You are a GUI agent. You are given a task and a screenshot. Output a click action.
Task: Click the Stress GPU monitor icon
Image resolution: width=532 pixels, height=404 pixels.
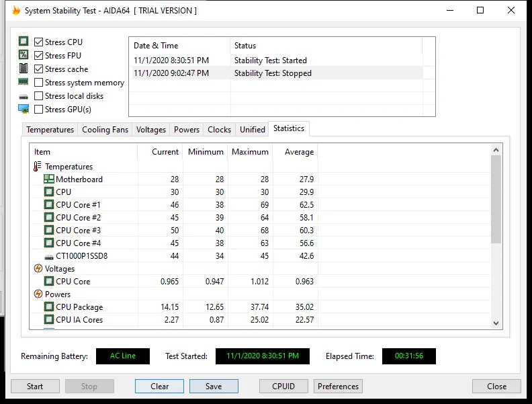tap(24, 109)
